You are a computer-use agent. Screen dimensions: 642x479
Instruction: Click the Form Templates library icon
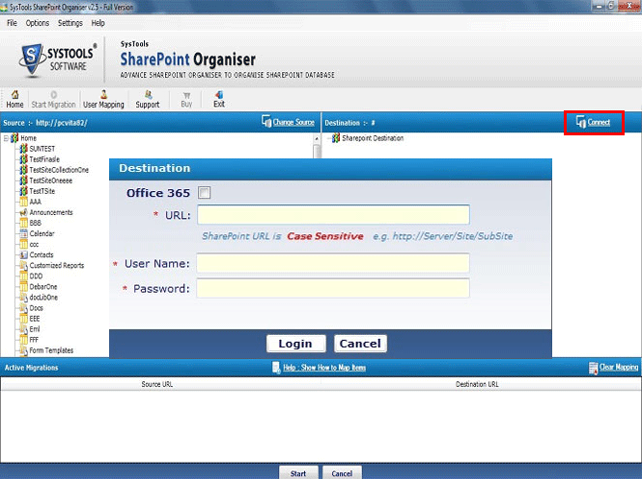24,350
